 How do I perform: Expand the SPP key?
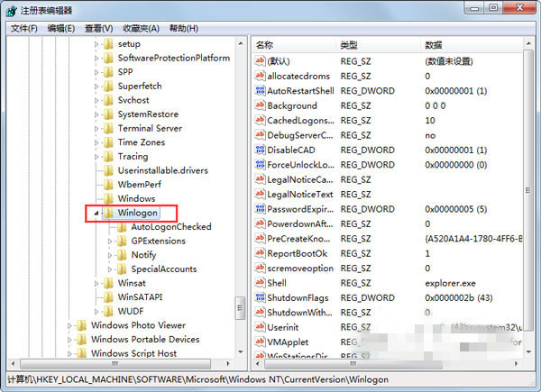pyautogui.click(x=96, y=72)
